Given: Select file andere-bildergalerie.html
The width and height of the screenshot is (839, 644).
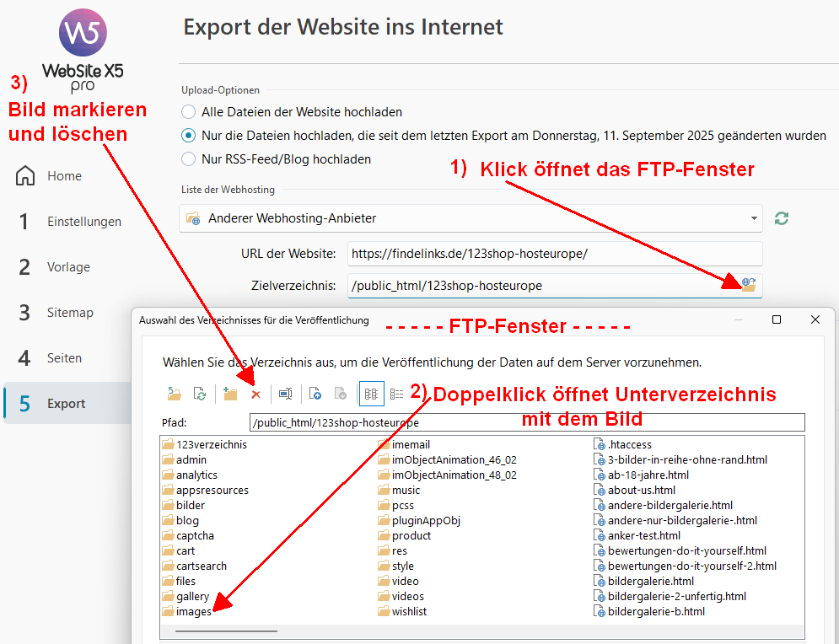Looking at the screenshot, I should click(x=664, y=505).
